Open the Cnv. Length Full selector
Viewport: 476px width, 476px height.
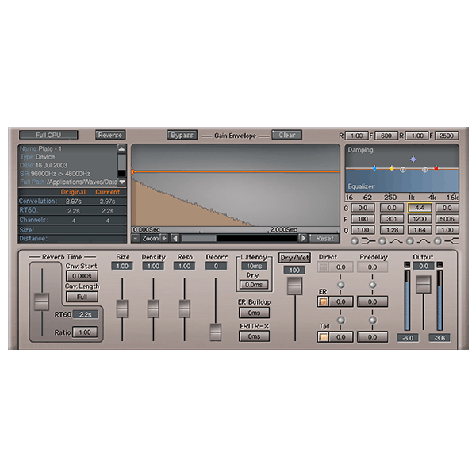tap(82, 297)
